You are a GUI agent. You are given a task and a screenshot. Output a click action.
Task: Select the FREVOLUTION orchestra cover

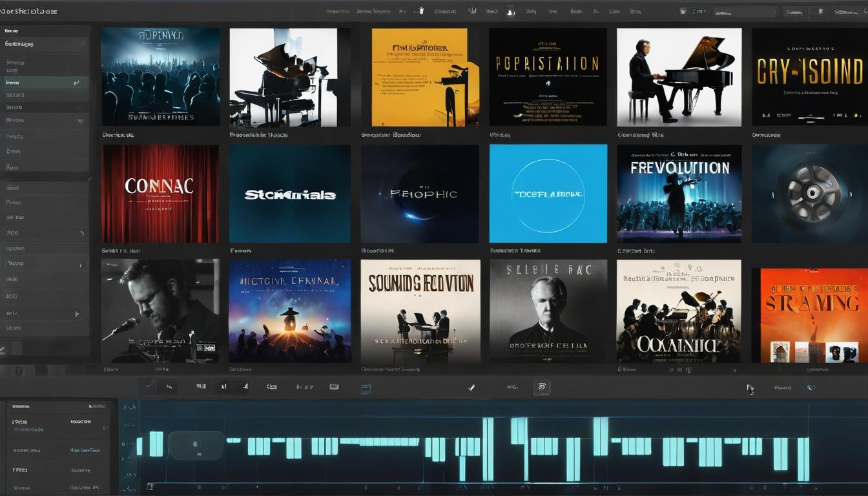click(679, 194)
